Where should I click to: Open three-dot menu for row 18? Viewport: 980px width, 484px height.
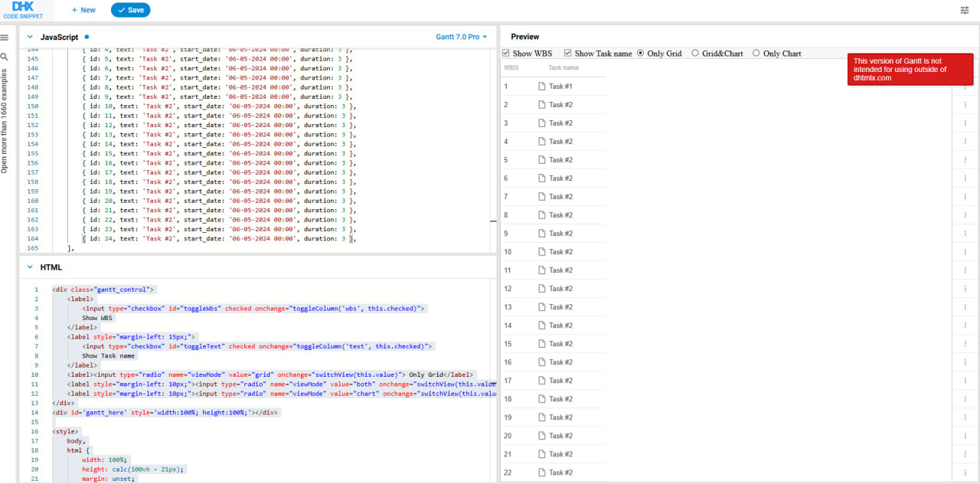click(965, 399)
